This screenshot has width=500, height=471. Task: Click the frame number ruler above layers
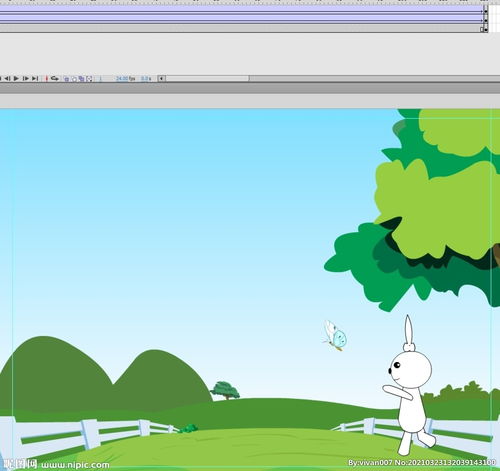pos(242,2)
